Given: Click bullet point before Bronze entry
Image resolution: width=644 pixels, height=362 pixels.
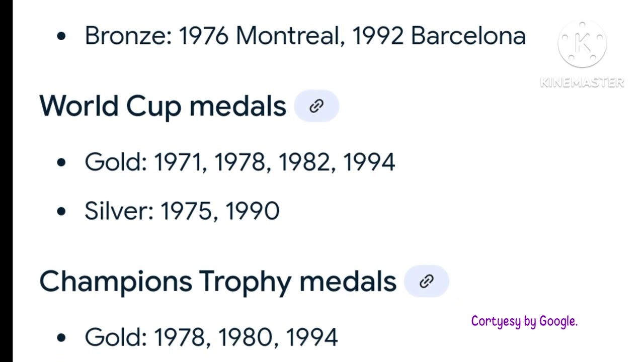Looking at the screenshot, I should click(61, 36).
